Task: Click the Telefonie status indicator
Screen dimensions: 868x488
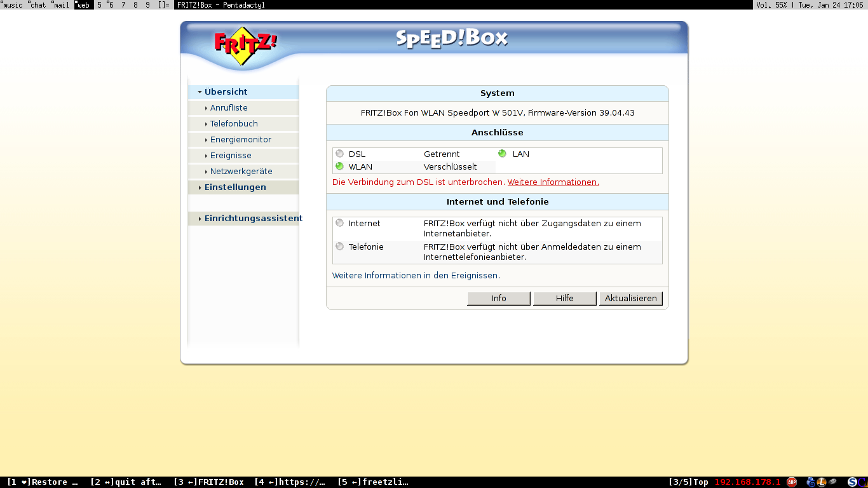Action: click(x=340, y=247)
